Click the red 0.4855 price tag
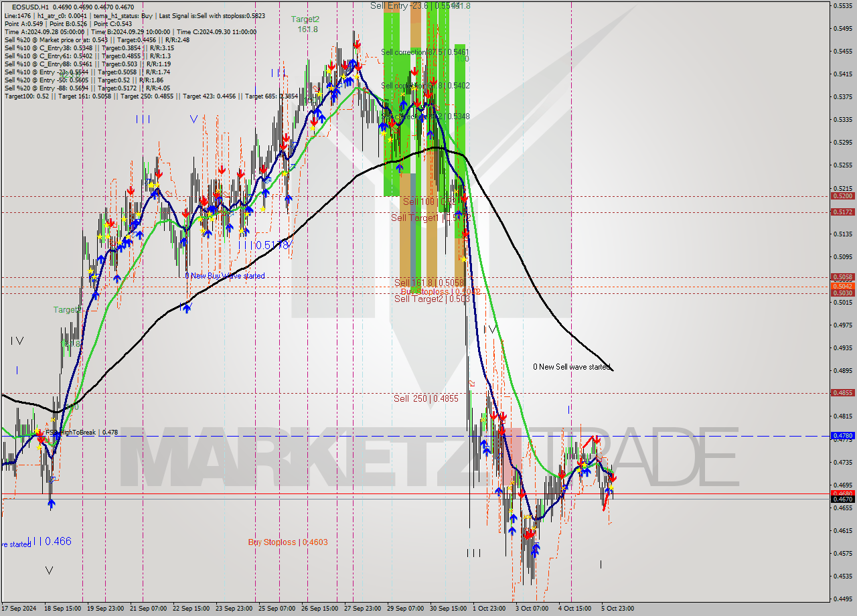857x616 pixels. pos(842,393)
